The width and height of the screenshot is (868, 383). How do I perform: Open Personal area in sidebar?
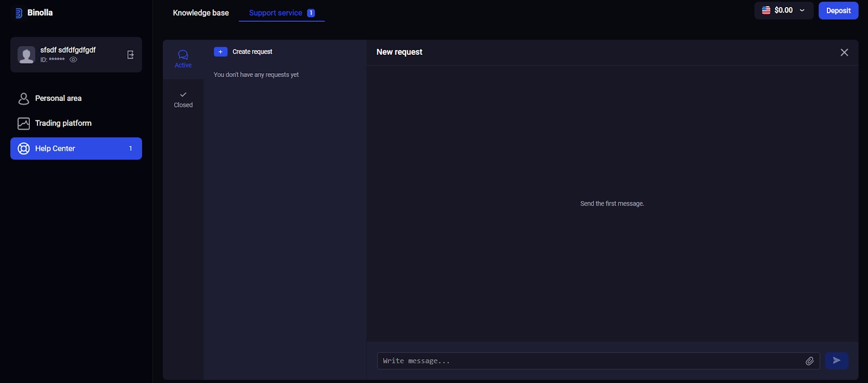tap(76, 98)
